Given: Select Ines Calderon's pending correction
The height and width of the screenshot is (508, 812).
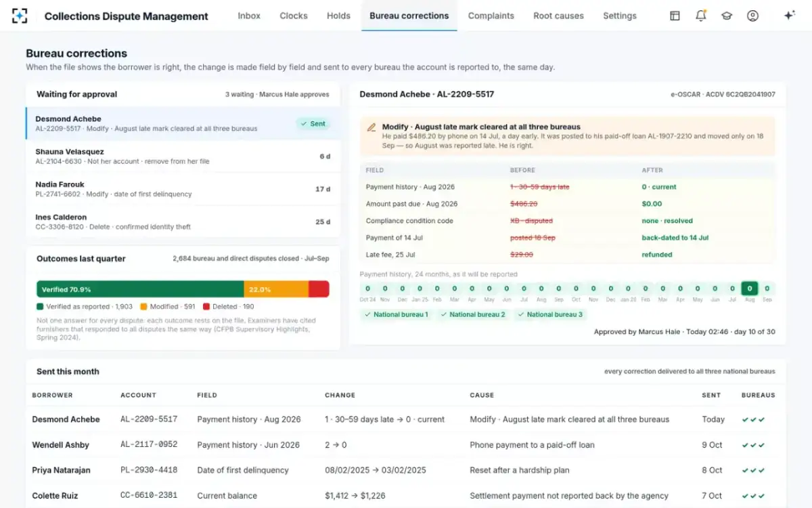Looking at the screenshot, I should [x=183, y=221].
